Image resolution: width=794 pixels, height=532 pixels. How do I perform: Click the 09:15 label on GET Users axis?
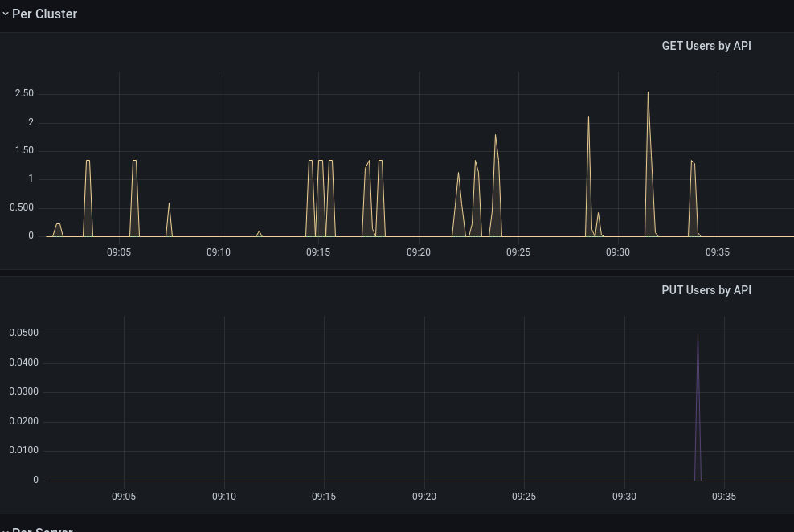pos(318,252)
